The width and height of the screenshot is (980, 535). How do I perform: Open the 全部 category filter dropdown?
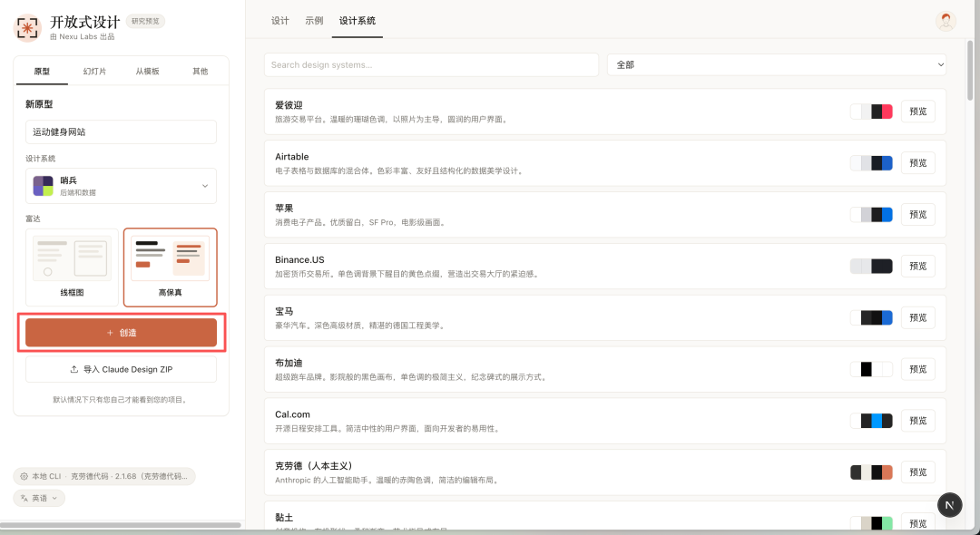(776, 65)
